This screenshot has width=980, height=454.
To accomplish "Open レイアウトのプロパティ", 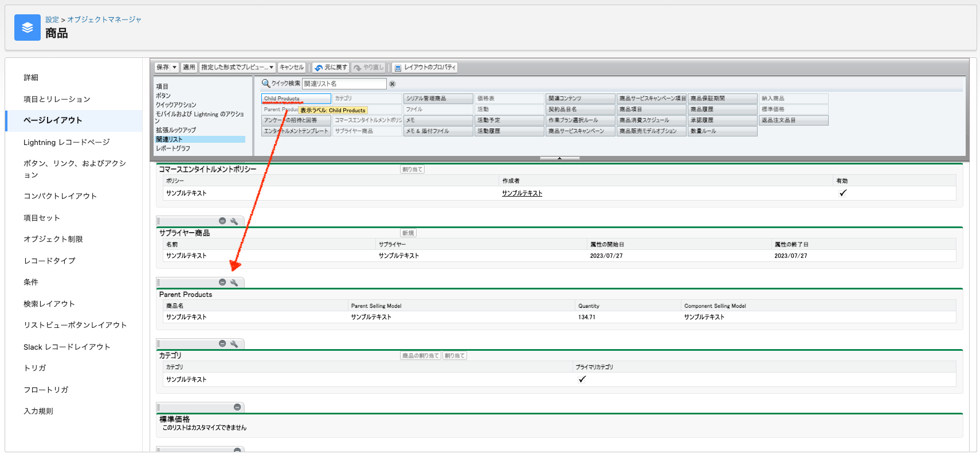I will (425, 68).
